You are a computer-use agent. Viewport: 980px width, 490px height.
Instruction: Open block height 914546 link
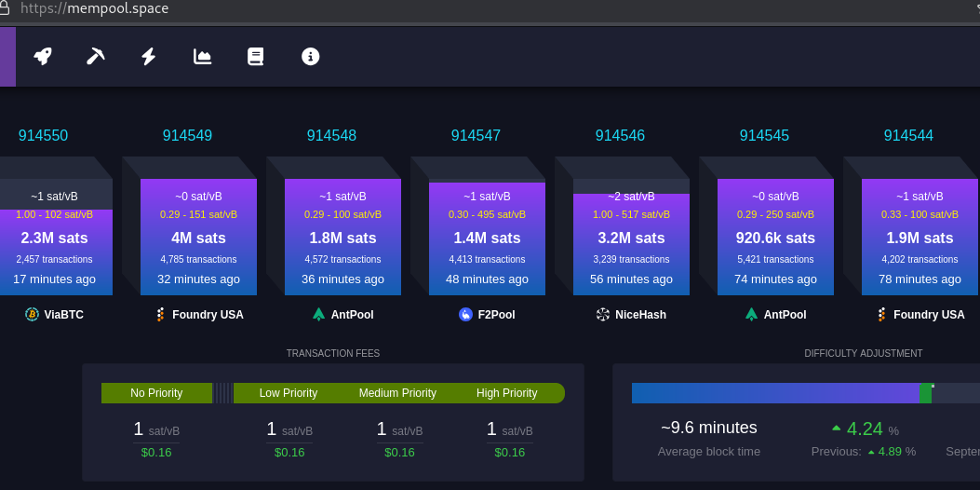(x=620, y=135)
